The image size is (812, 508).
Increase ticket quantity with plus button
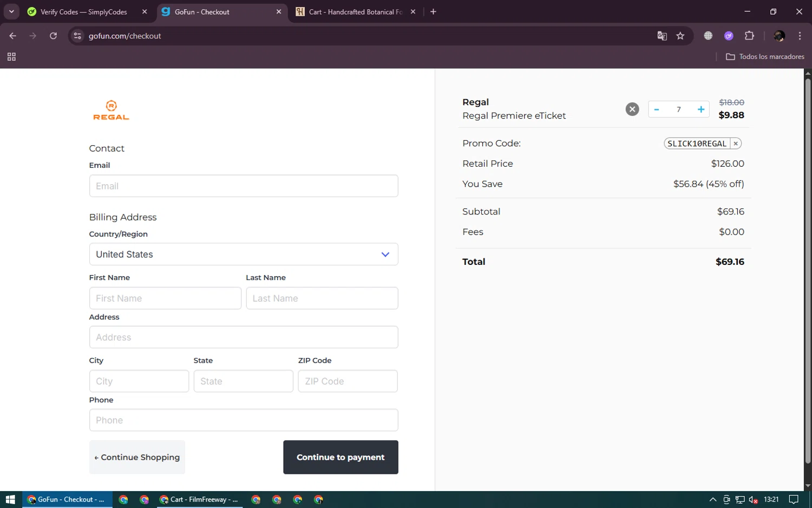tap(701, 109)
